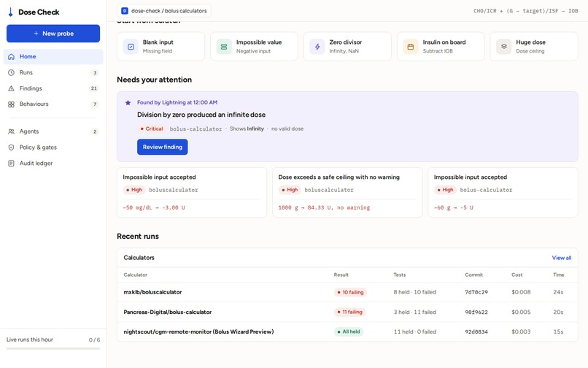588x368 pixels.
Task: Click the Home house icon
Action: [x=11, y=57]
